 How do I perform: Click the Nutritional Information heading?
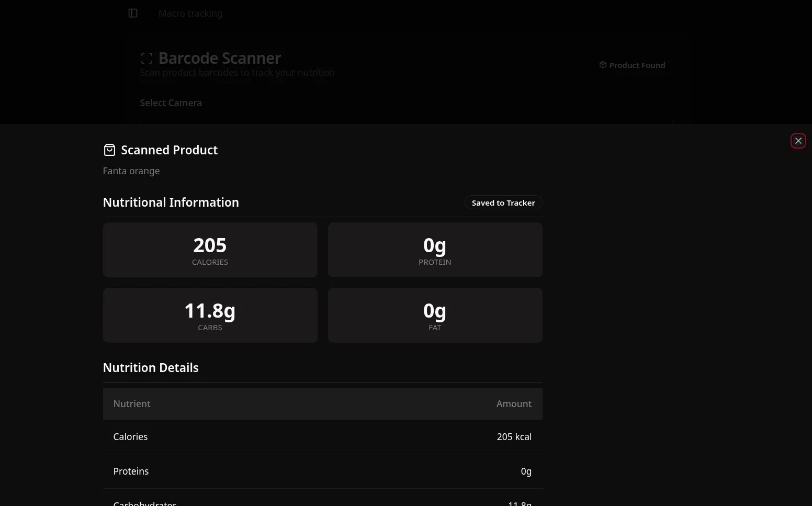click(171, 202)
